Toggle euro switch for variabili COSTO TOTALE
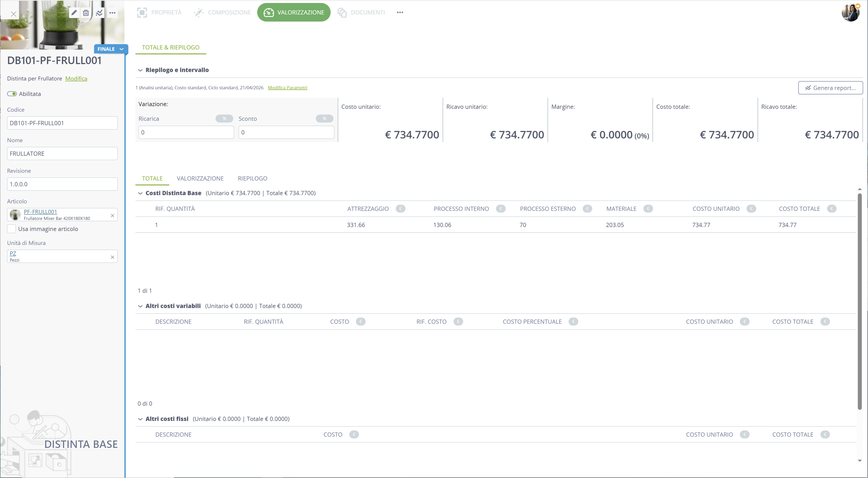This screenshot has height=478, width=868. [x=825, y=321]
